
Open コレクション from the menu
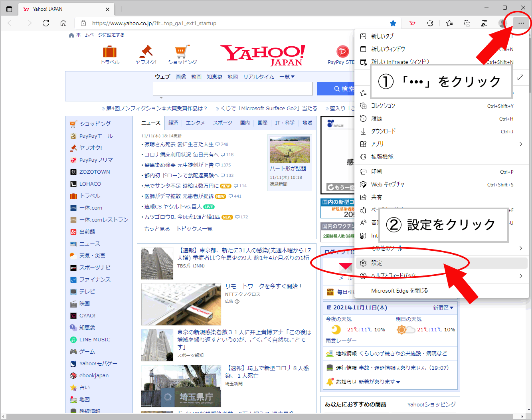[x=441, y=106]
